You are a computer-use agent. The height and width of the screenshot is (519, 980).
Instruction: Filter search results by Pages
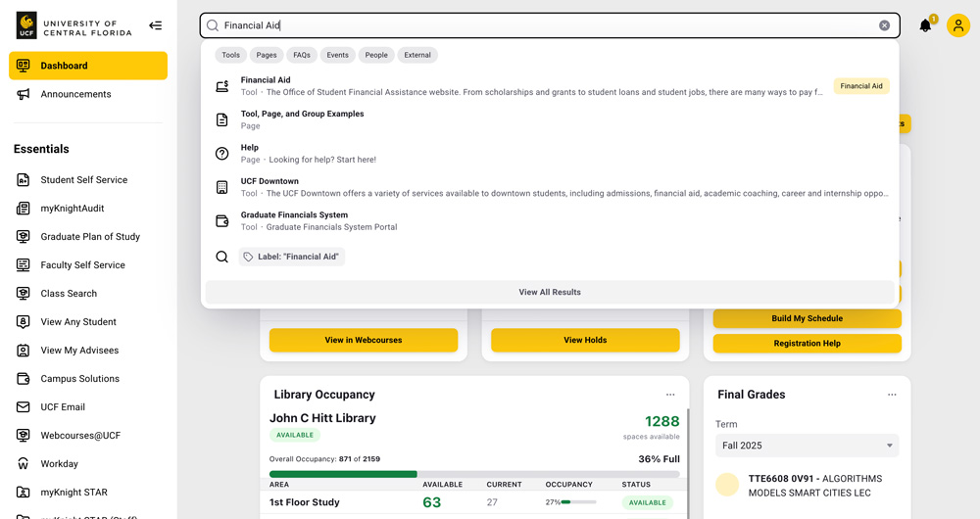point(267,55)
